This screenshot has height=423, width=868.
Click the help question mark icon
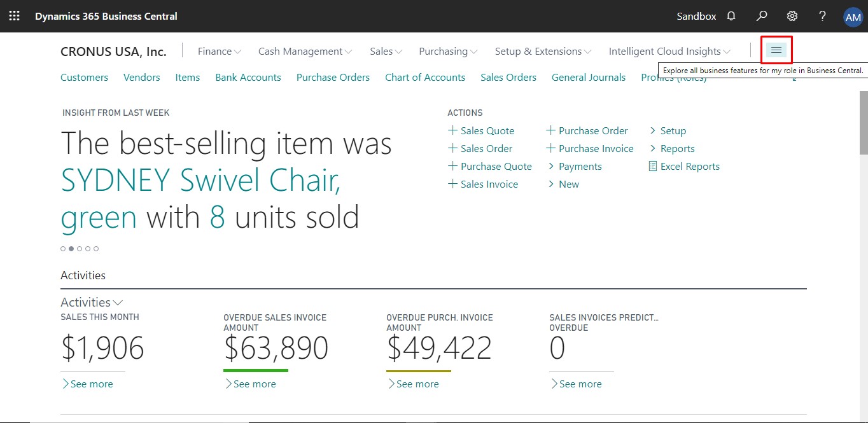(822, 17)
